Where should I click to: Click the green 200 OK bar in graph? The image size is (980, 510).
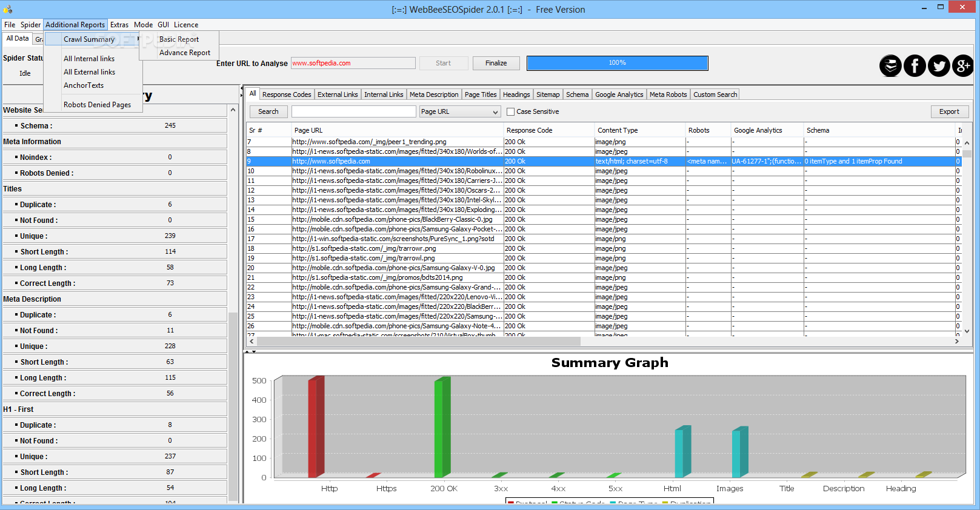click(442, 427)
